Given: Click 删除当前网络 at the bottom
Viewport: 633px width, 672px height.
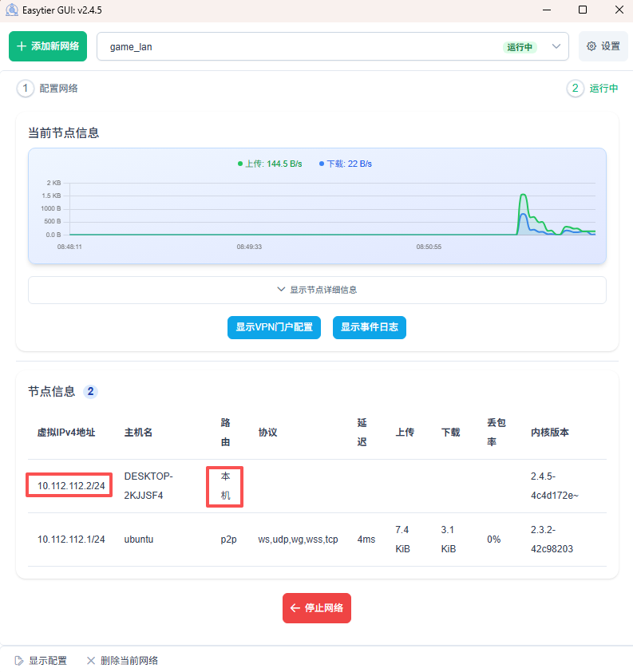Looking at the screenshot, I should pyautogui.click(x=123, y=661).
